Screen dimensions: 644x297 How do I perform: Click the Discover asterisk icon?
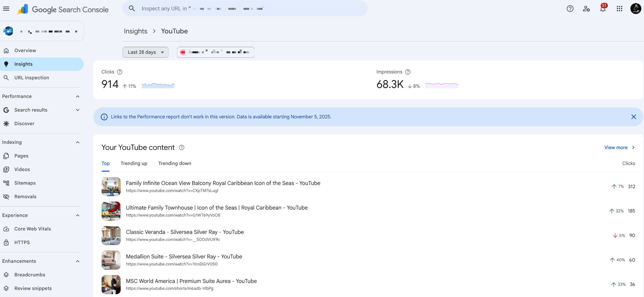6,124
